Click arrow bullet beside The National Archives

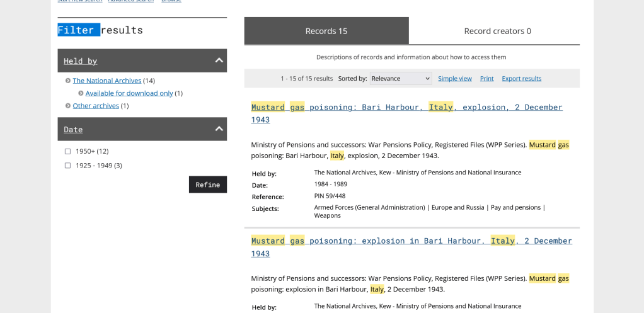pyautogui.click(x=67, y=81)
